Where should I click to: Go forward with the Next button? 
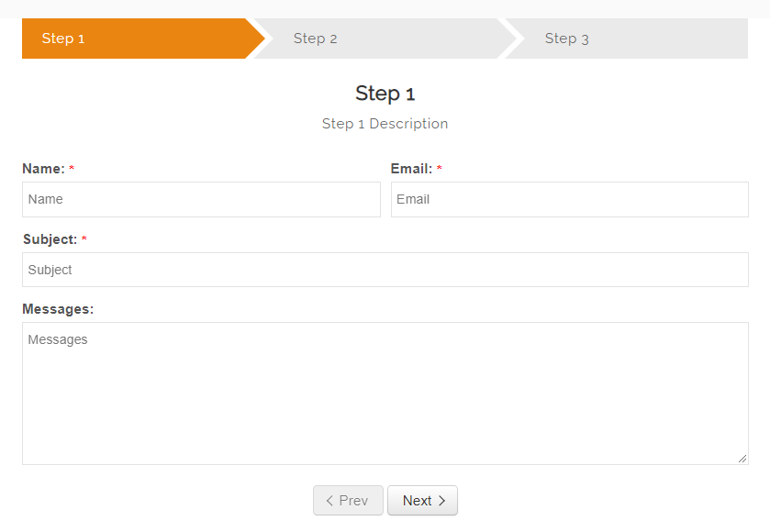422,501
